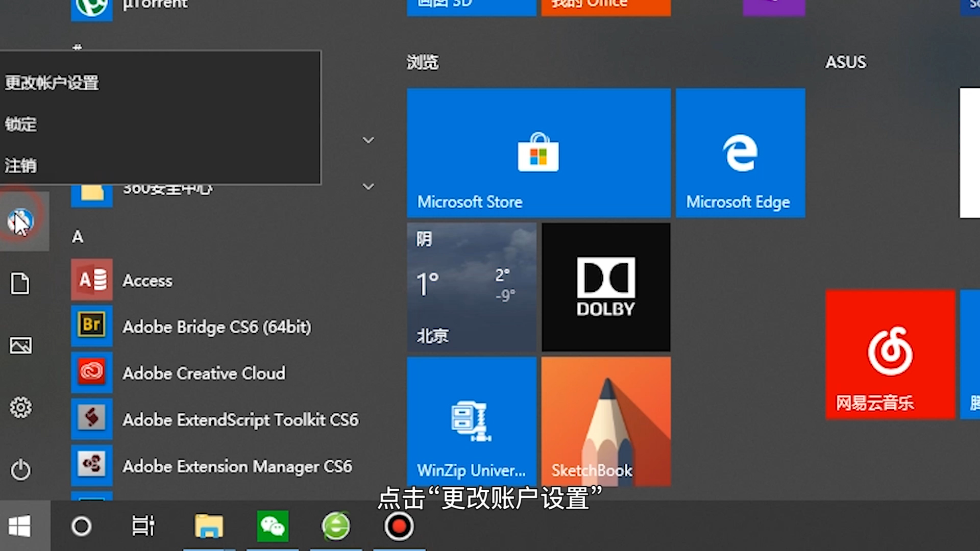Open the Microsoft Store tile
The height and width of the screenshot is (551, 980).
[x=538, y=153]
